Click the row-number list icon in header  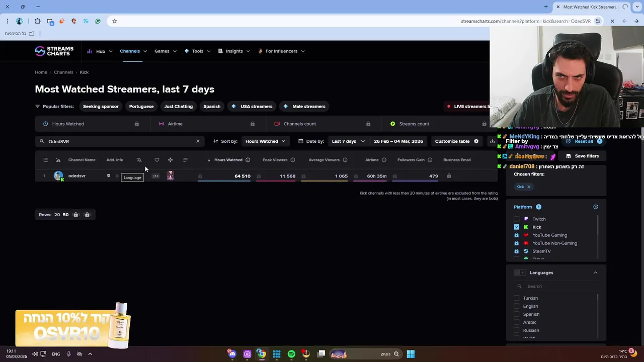[45, 160]
